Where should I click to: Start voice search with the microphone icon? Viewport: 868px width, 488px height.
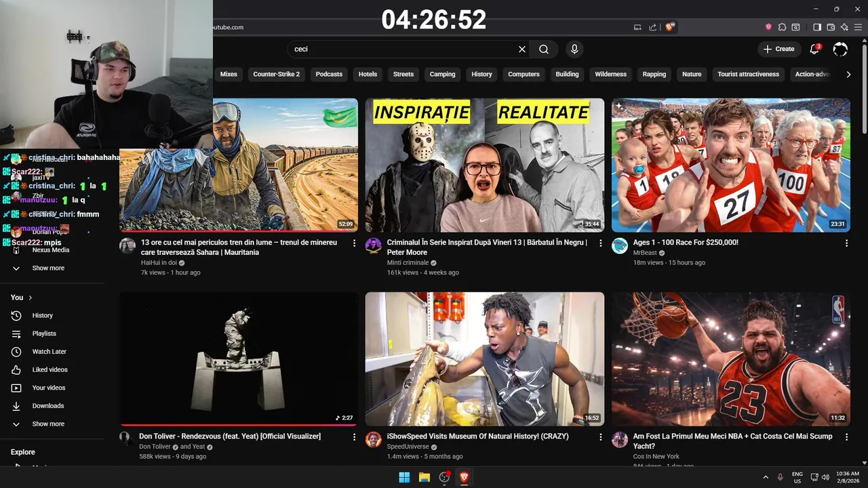tap(574, 49)
